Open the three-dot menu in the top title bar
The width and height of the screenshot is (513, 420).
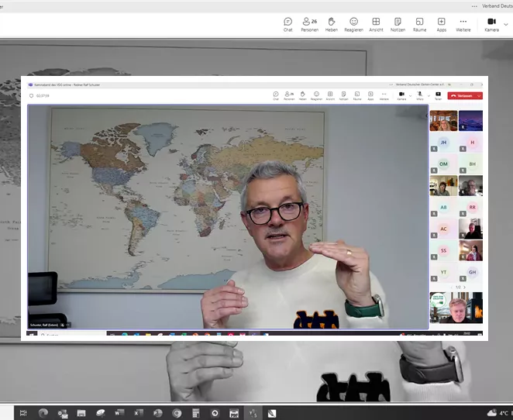tap(474, 6)
